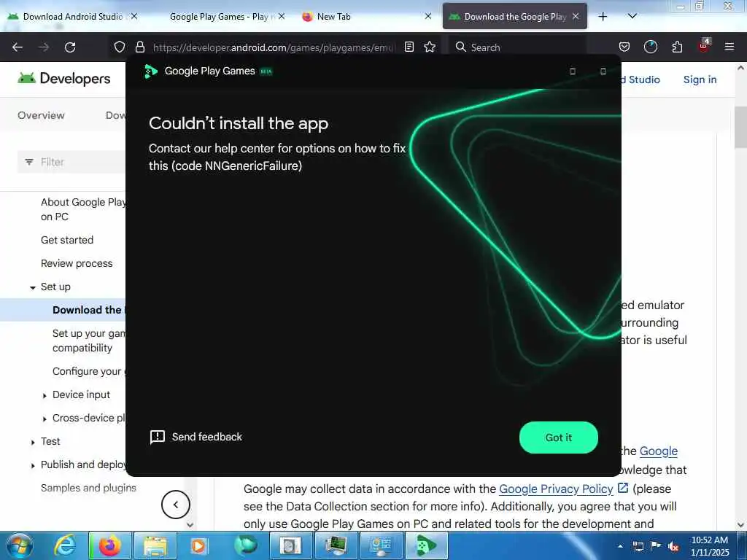Open Send feedback in the dialog
This screenshot has width=747, height=560.
tap(196, 437)
